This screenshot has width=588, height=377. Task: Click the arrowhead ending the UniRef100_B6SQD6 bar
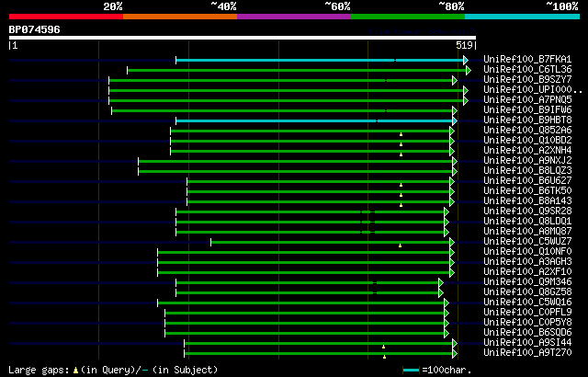tap(447, 334)
